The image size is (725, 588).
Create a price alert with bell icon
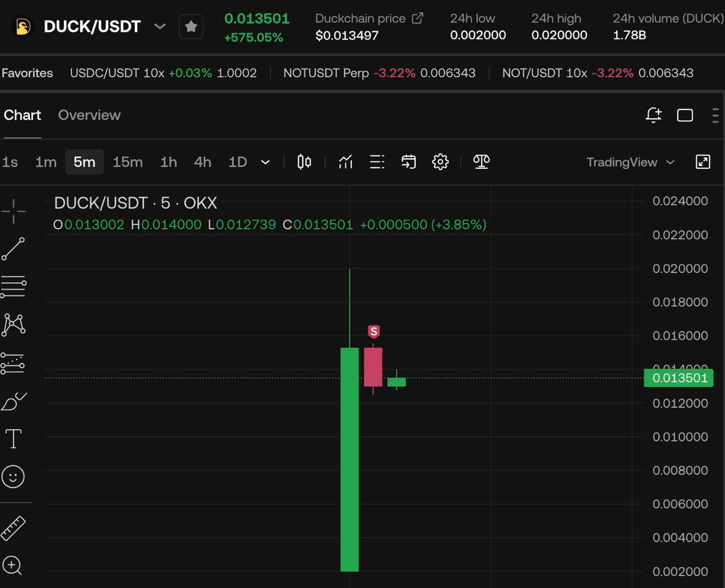(654, 115)
